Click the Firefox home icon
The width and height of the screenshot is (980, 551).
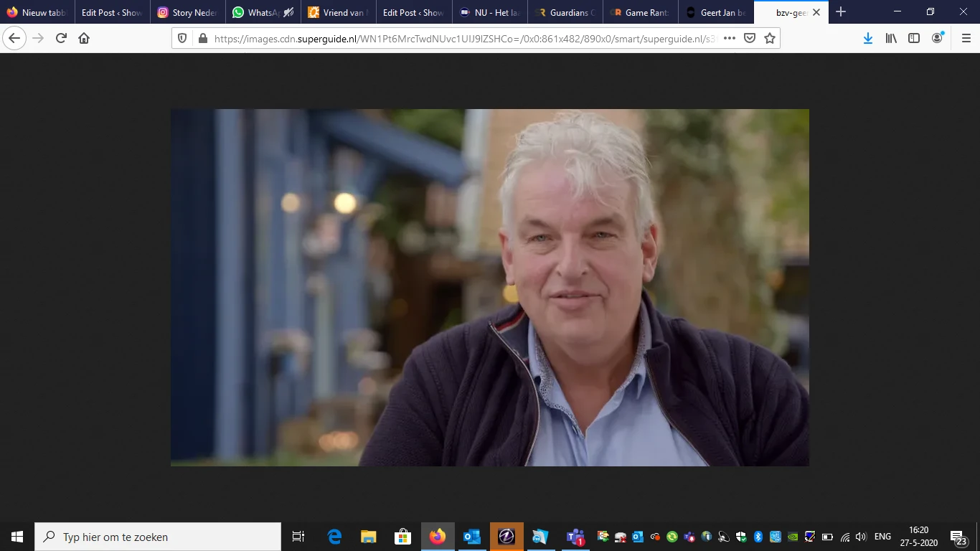(x=83, y=38)
